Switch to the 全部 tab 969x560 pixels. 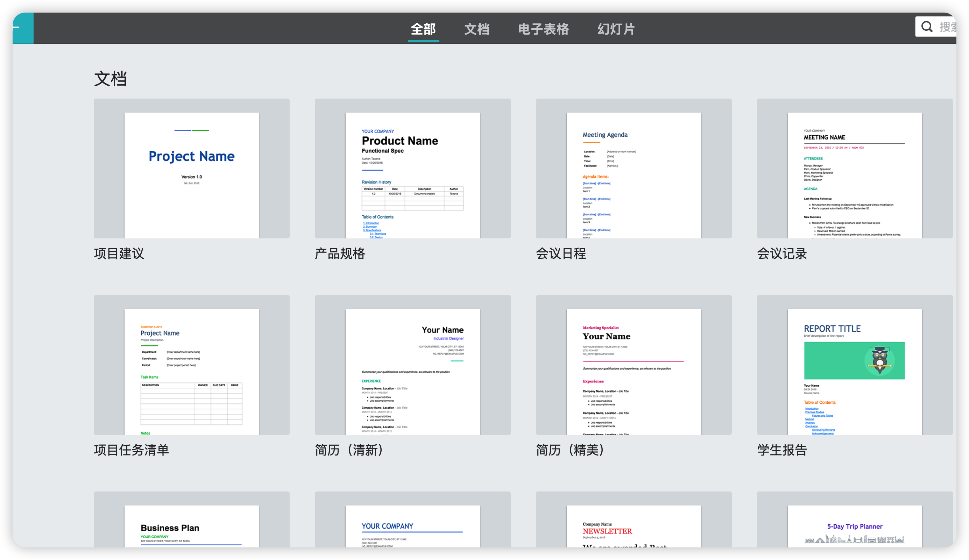[x=423, y=29]
